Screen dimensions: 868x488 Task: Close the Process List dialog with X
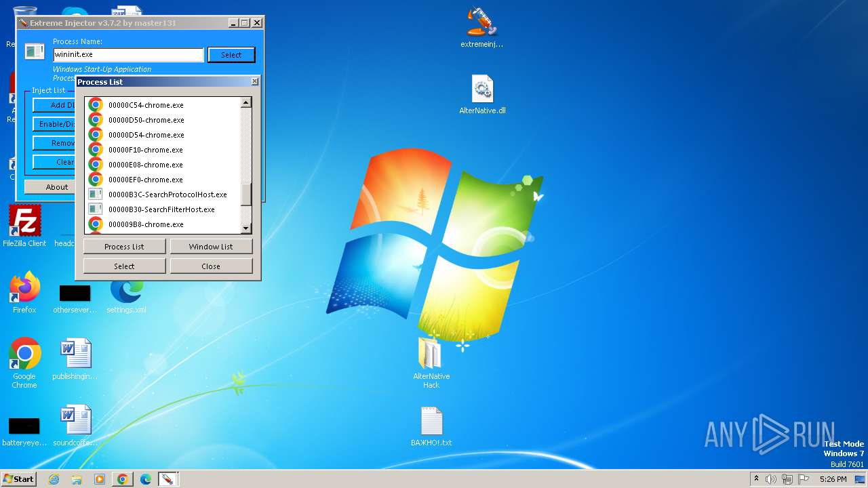pos(254,81)
